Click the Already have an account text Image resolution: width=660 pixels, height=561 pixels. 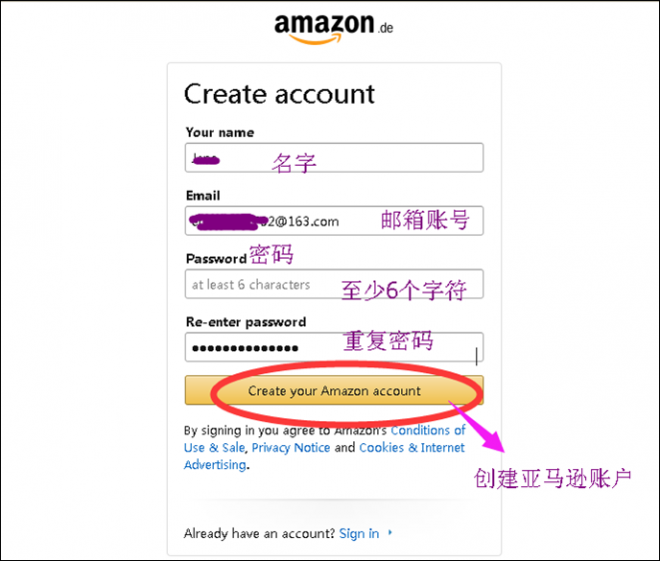coord(259,533)
